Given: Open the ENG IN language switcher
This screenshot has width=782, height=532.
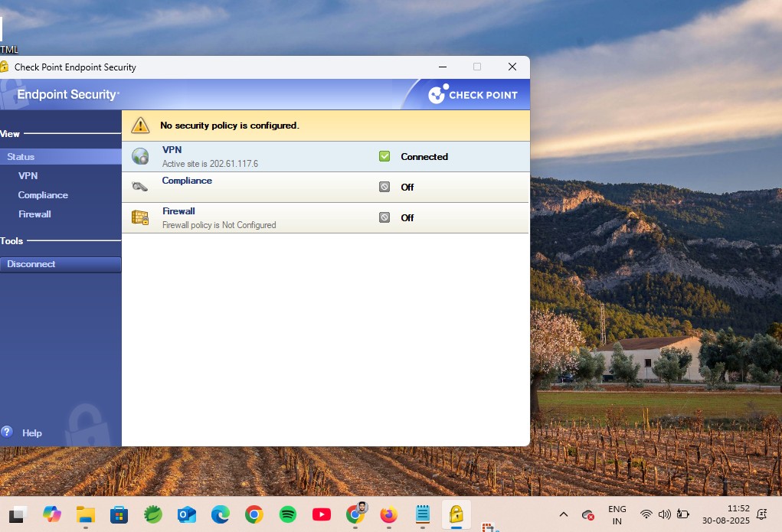Looking at the screenshot, I should tap(617, 514).
